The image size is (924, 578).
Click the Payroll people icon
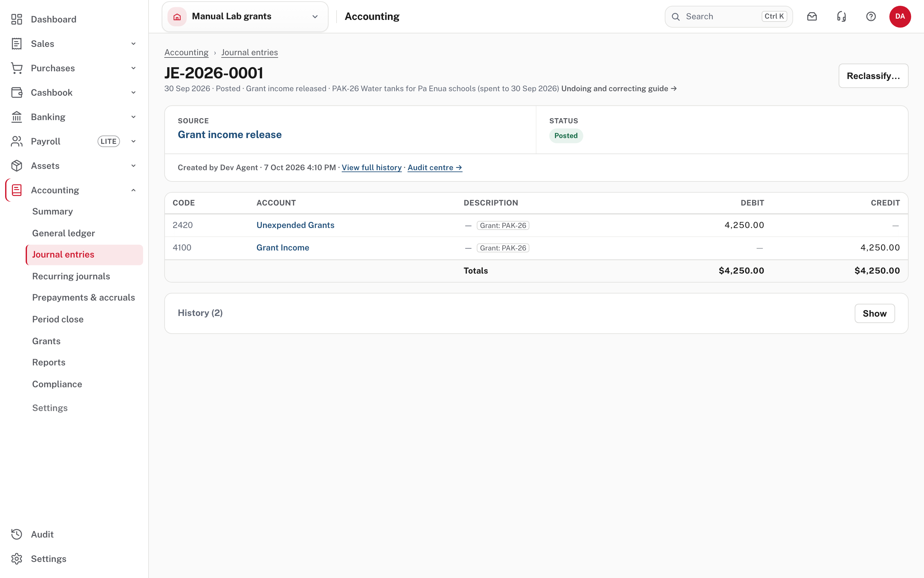(x=16, y=141)
